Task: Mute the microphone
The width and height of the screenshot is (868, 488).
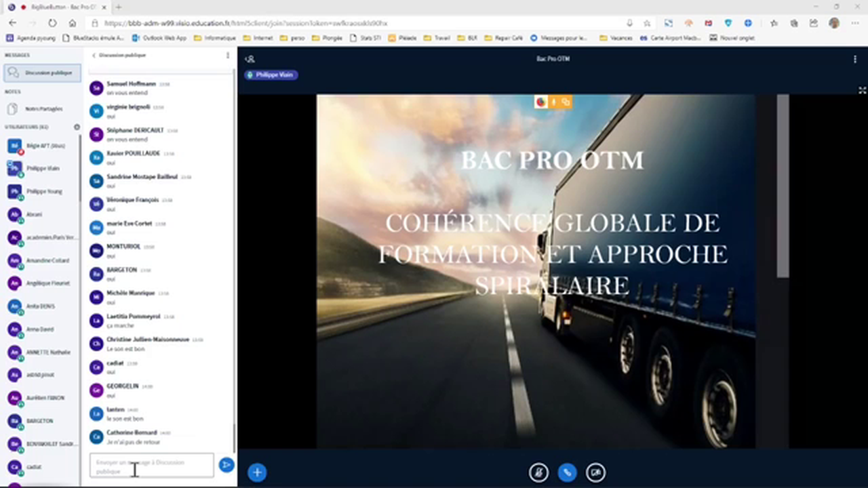Action: [538, 472]
